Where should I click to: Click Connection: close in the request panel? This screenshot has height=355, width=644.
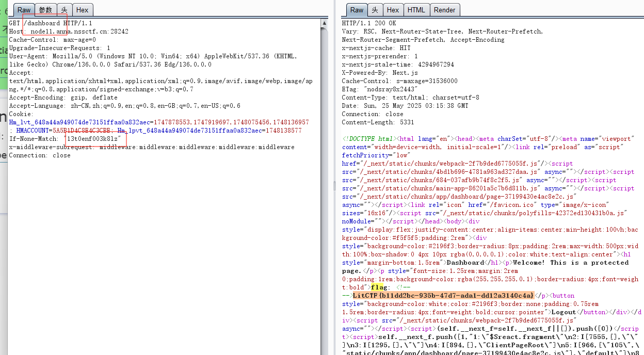pyautogui.click(x=40, y=155)
